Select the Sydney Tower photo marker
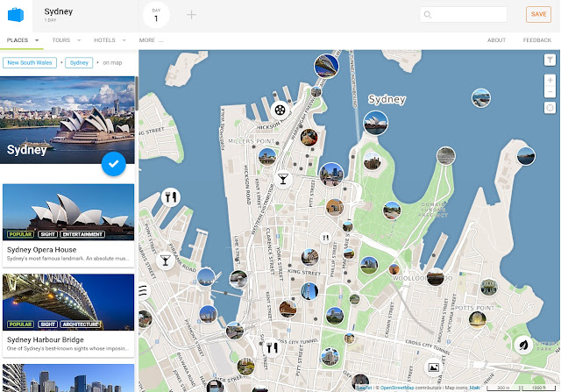 click(309, 290)
